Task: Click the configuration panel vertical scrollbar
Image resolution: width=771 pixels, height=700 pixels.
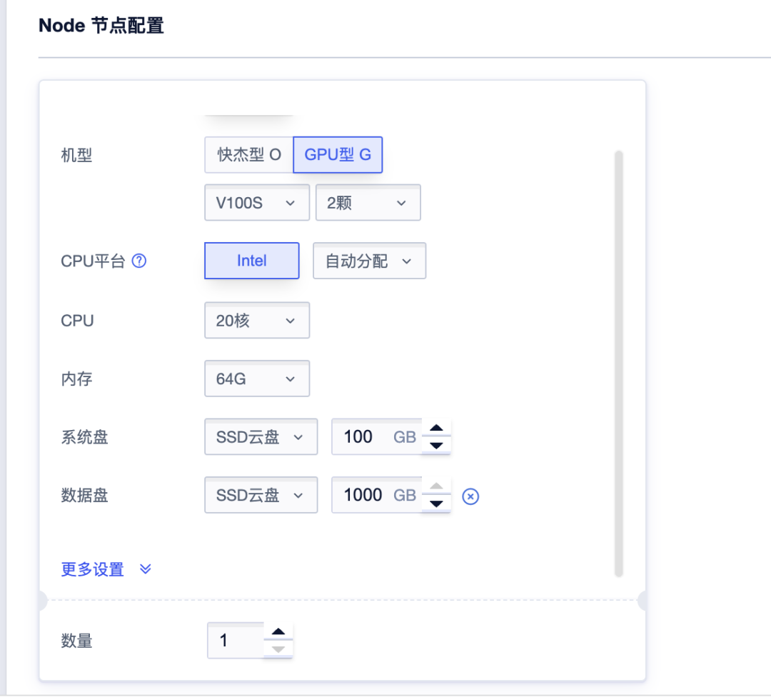Action: [618, 364]
